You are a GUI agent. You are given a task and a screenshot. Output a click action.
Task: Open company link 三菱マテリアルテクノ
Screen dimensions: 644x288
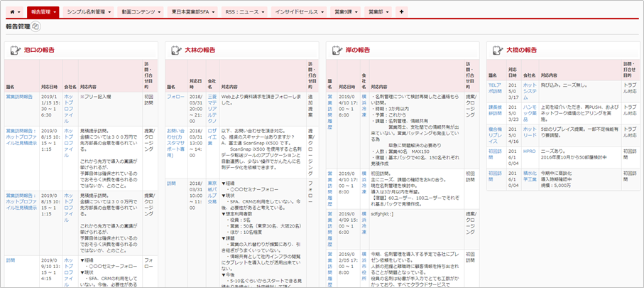coord(212,107)
